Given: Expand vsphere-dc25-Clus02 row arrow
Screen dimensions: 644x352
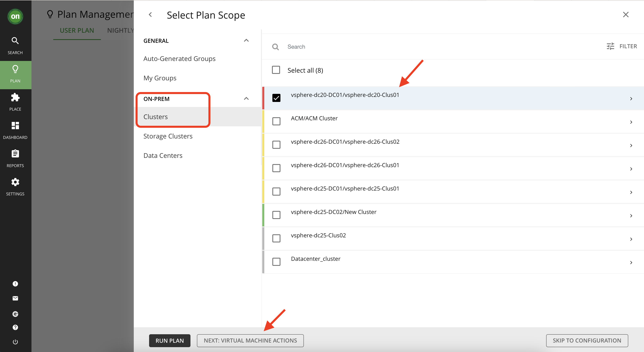Looking at the screenshot, I should (631, 239).
